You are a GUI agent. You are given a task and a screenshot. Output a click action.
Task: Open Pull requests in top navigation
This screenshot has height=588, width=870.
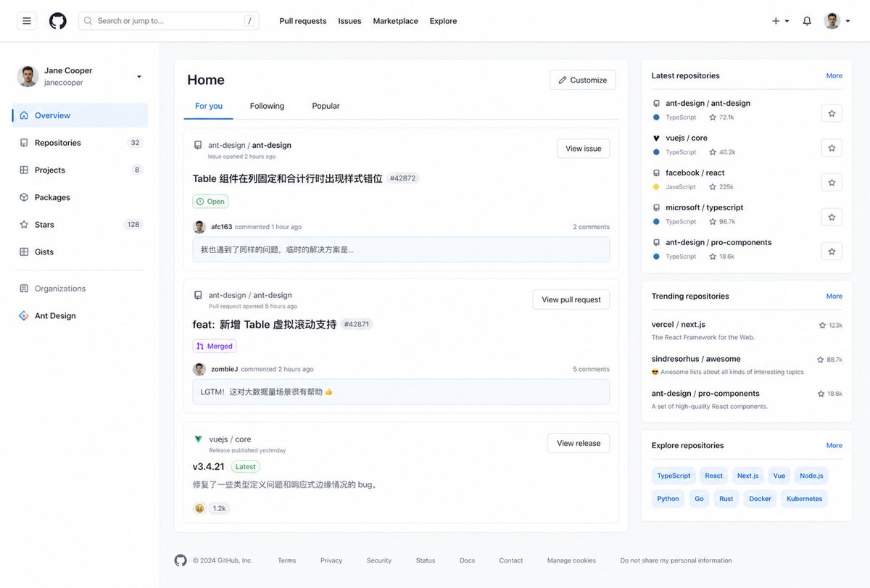(x=303, y=21)
